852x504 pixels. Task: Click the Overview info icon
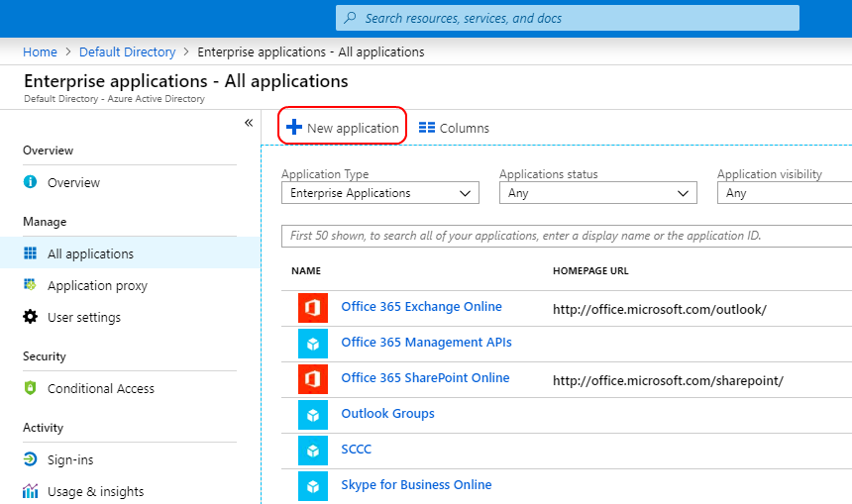[x=31, y=181]
